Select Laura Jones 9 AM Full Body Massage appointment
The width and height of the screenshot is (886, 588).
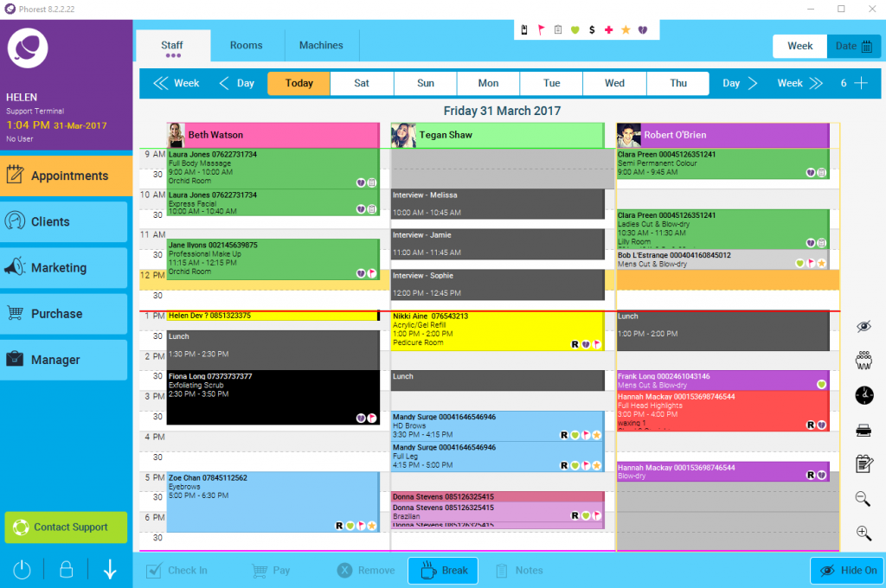268,170
